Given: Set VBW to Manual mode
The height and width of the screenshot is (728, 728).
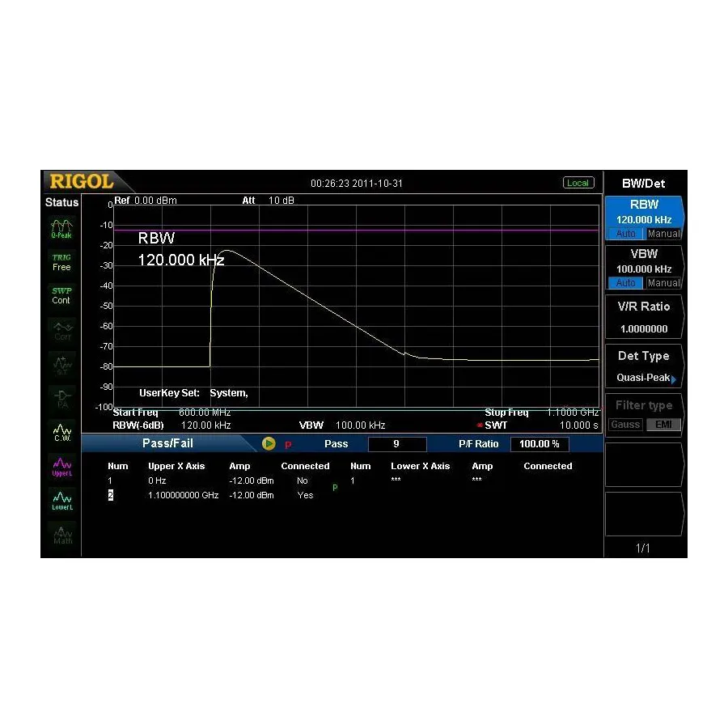Looking at the screenshot, I should [x=663, y=282].
